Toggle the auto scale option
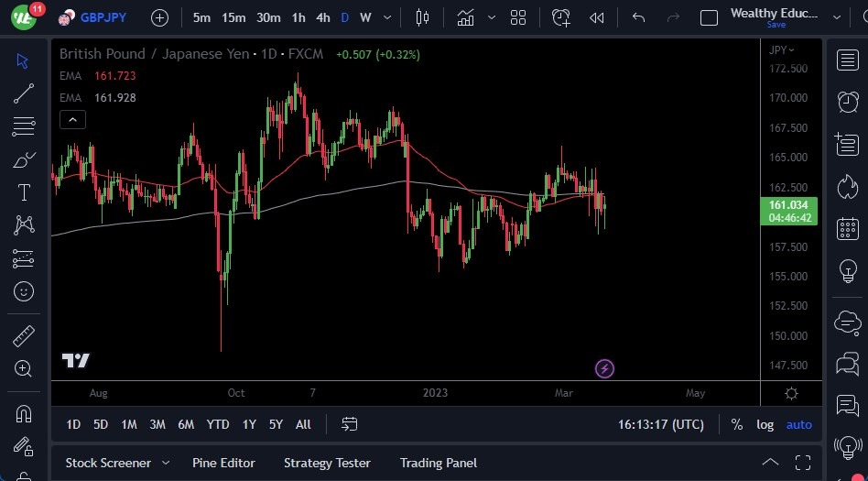The image size is (868, 481). click(798, 424)
